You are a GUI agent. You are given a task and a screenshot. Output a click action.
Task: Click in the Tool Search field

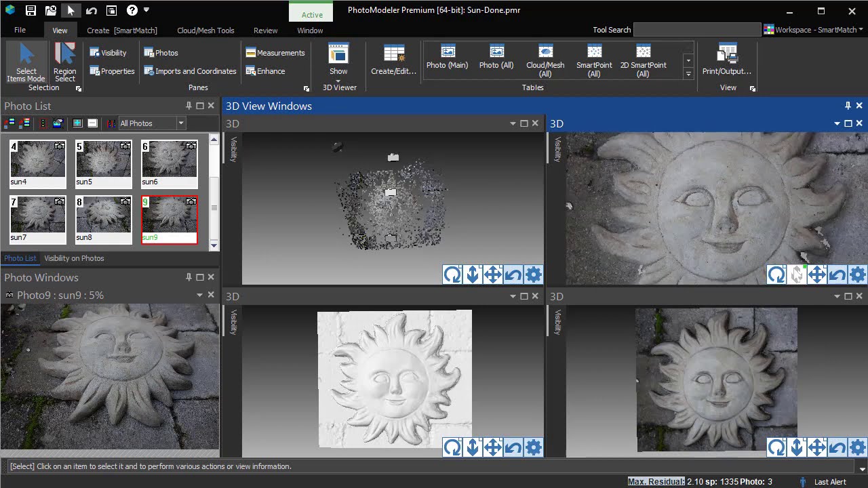pos(697,30)
